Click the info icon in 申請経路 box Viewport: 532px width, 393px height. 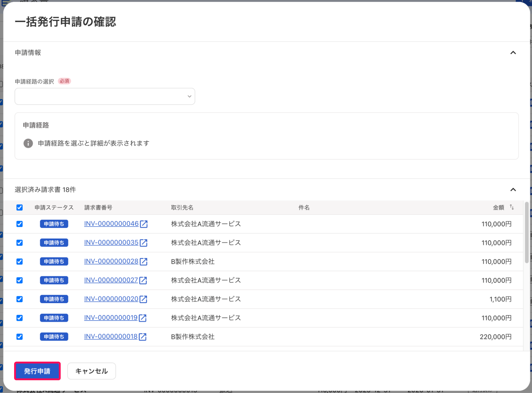28,143
